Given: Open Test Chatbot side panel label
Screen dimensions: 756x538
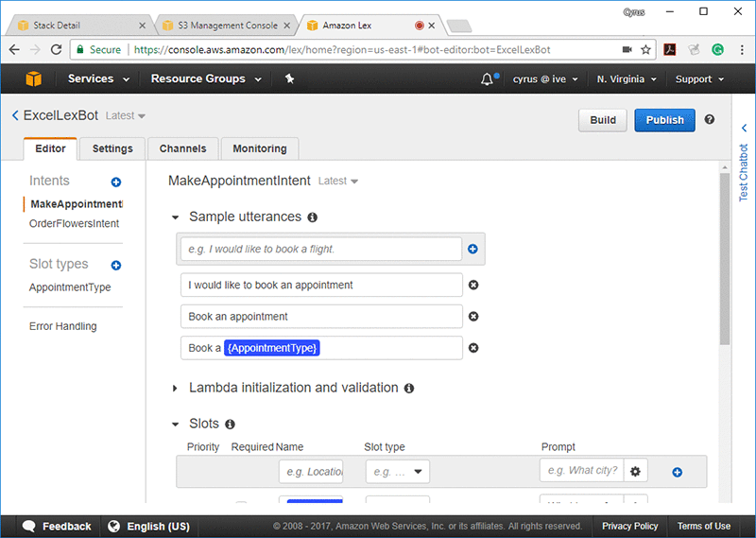Looking at the screenshot, I should [744, 172].
